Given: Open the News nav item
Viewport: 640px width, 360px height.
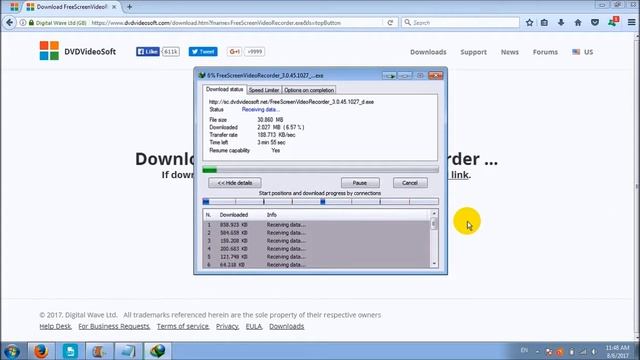Looking at the screenshot, I should (510, 52).
